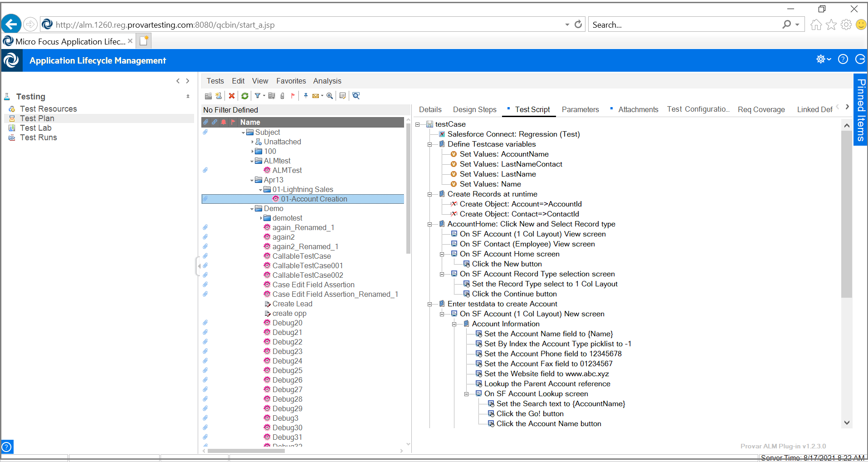Click the filter funnel icon

click(x=258, y=96)
